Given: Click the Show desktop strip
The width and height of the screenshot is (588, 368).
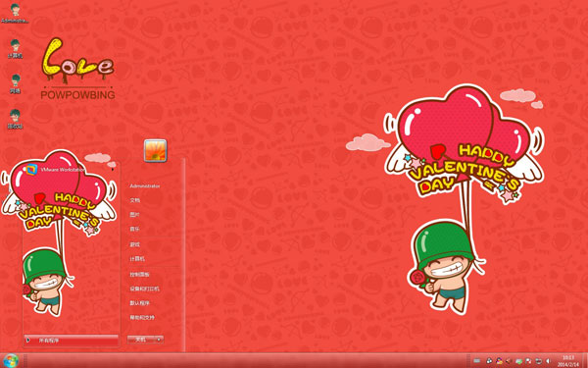Looking at the screenshot, I should [585, 361].
